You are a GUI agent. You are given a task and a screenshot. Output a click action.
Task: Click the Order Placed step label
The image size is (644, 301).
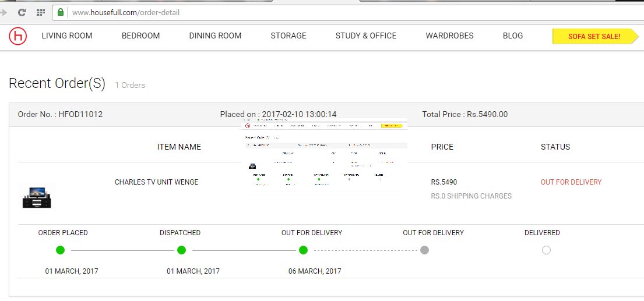[x=63, y=232]
